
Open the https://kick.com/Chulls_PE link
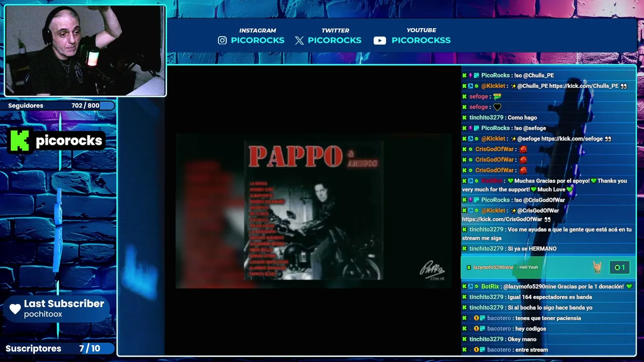click(584, 86)
